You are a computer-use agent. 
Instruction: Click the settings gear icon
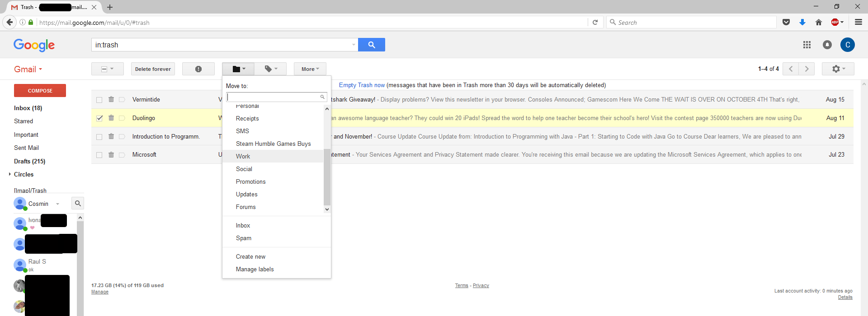click(838, 69)
